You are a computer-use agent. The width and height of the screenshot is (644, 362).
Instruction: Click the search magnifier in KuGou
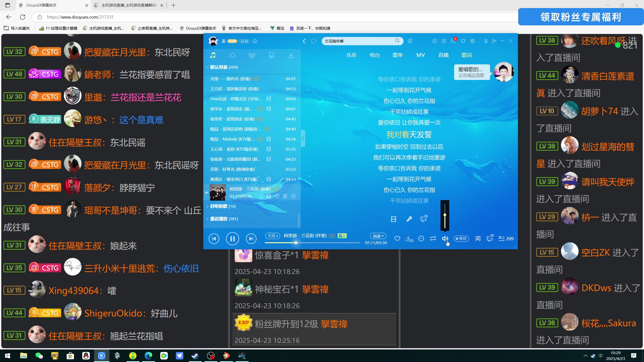pyautogui.click(x=397, y=41)
